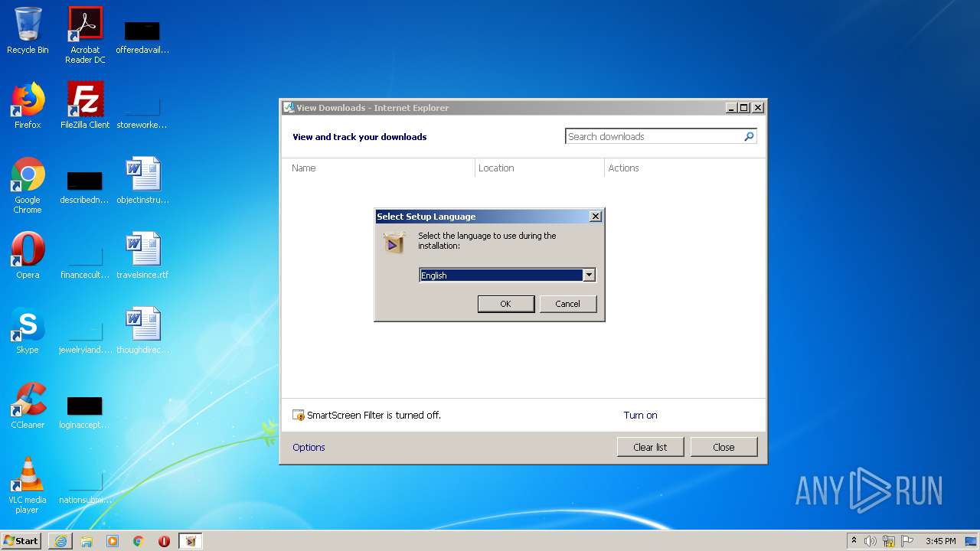Maximize the View Downloads window
The width and height of the screenshot is (980, 551).
coord(744,108)
